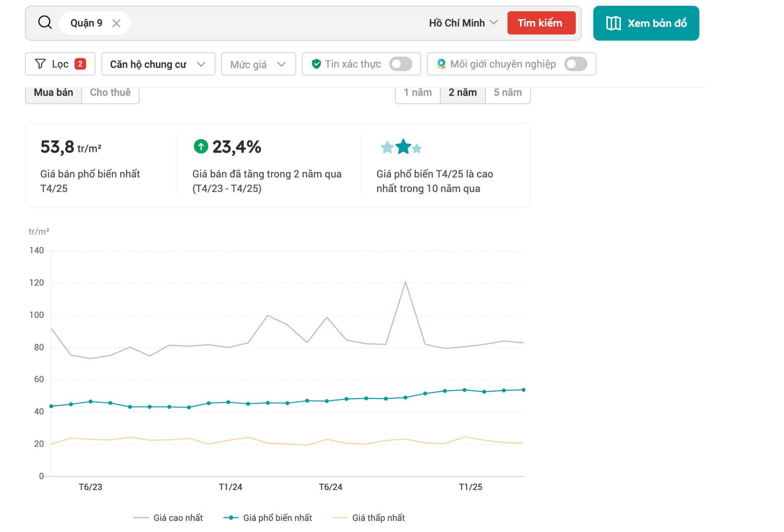Remove the Quận 9 search tag
This screenshot has width=784, height=532.
click(116, 23)
